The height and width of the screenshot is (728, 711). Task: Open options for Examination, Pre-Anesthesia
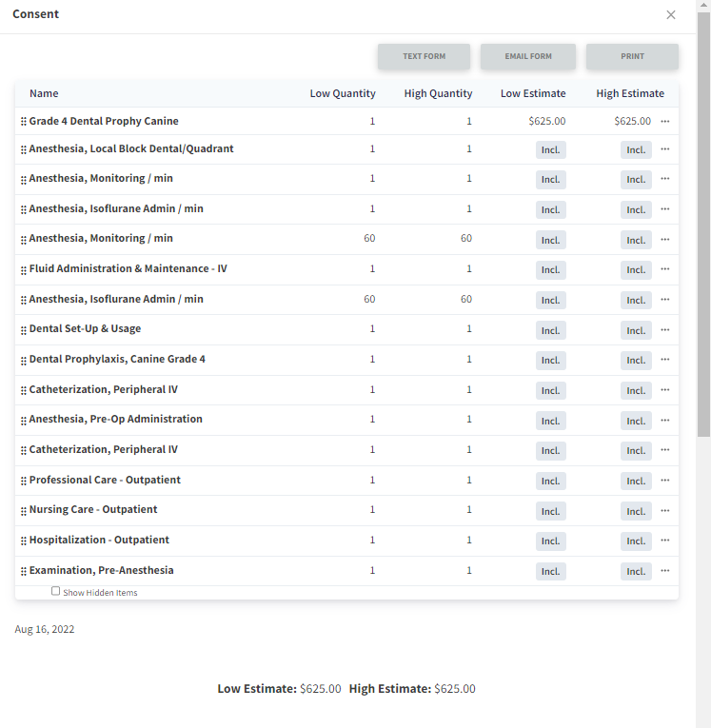[x=665, y=571]
